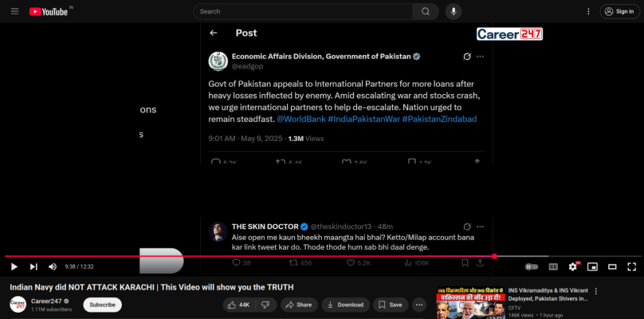Click the @WorldBank mention in the tweet

(x=301, y=119)
